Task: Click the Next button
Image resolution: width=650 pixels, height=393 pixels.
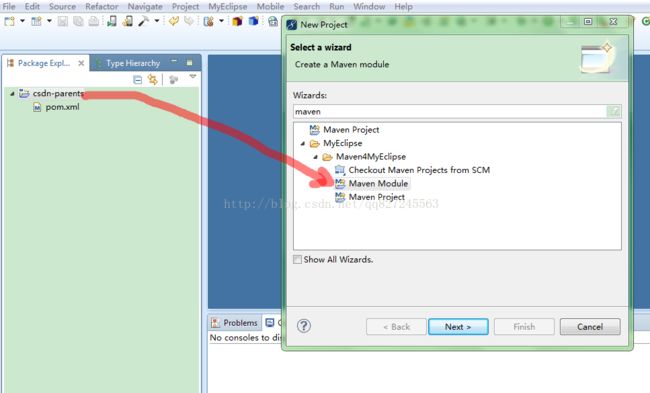Action: (x=458, y=327)
